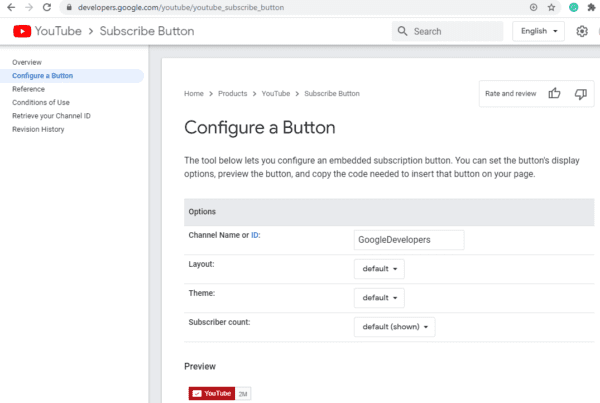Screen dimensions: 600x403
Task: Click the search magnifier icon
Action: click(402, 31)
